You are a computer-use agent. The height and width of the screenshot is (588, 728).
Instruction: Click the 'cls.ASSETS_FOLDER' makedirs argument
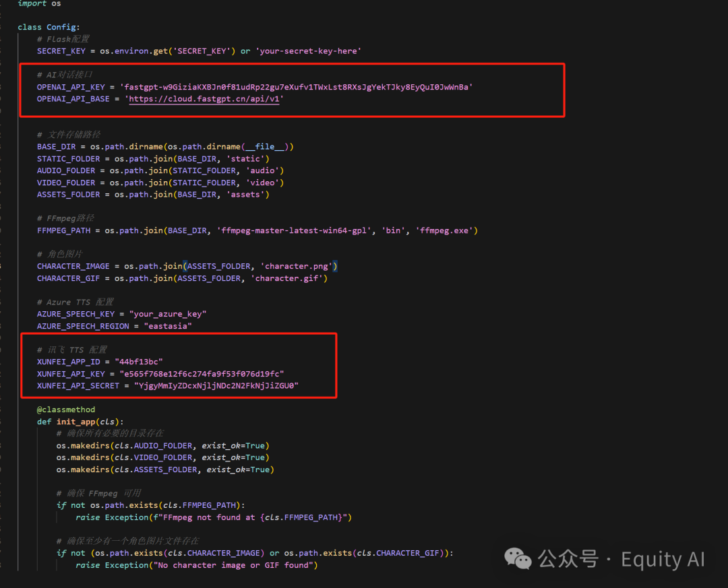coord(156,469)
